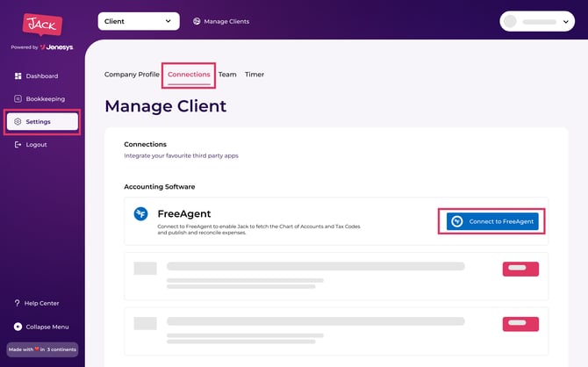This screenshot has height=367, width=588.
Task: Click the Manage Client page title
Action: 165,106
